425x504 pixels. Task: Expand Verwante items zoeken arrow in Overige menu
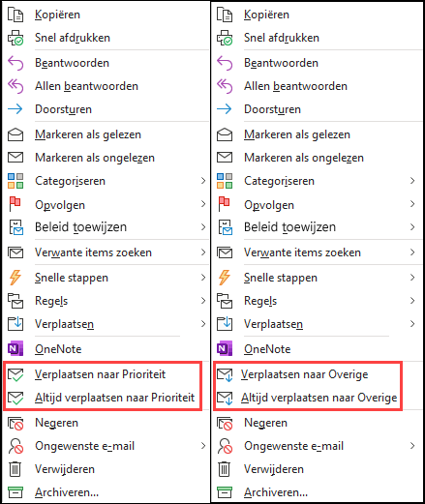coord(412,252)
